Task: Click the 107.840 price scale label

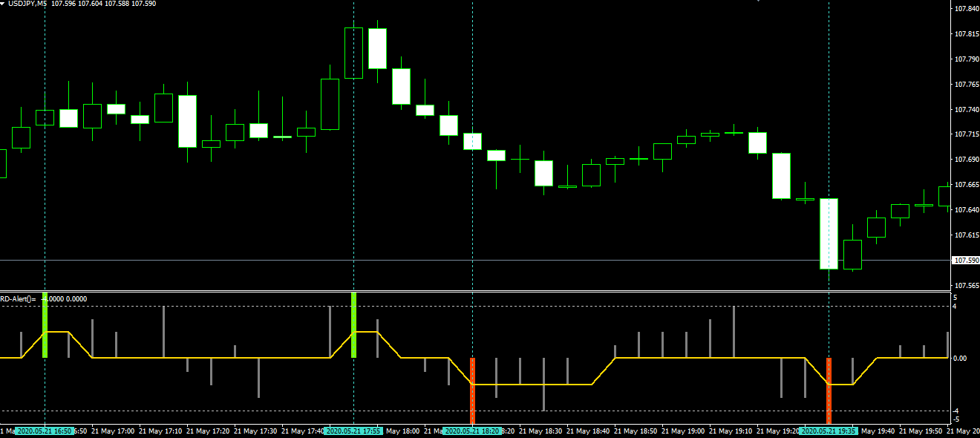Action: 965,9
